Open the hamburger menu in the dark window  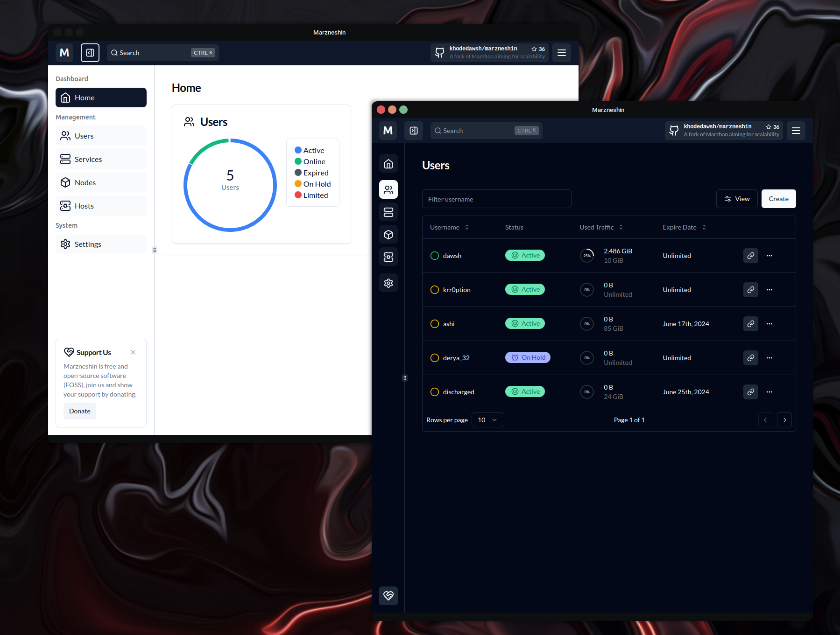point(796,131)
